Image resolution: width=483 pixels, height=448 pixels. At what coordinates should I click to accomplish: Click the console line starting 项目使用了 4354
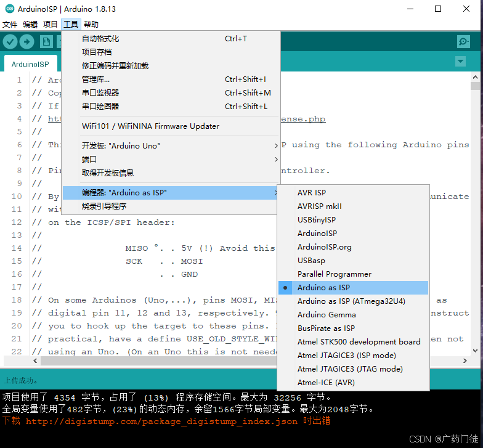tap(166, 397)
